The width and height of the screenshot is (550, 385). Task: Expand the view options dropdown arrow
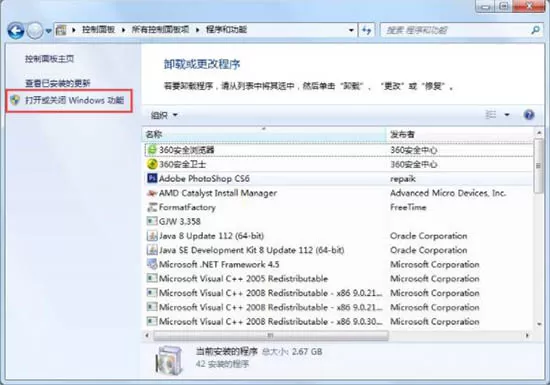[x=507, y=115]
